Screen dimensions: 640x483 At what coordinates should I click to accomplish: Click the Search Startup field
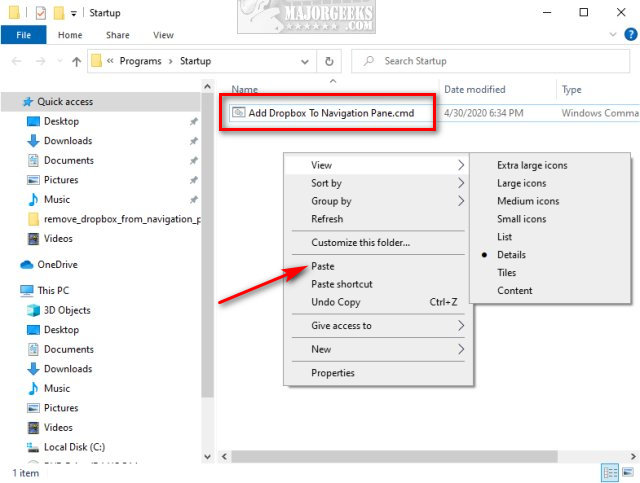point(490,61)
